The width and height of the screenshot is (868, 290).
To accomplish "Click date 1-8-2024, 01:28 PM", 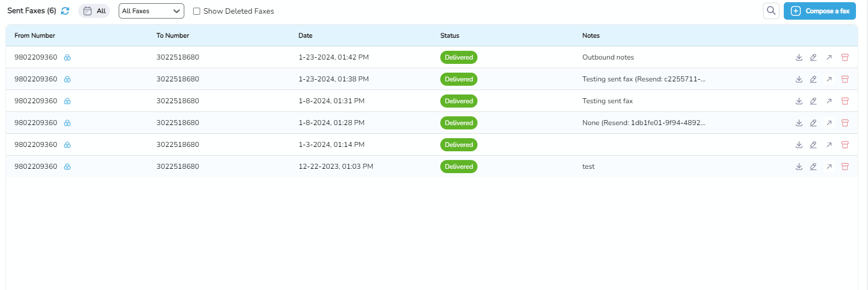I will click(x=331, y=123).
